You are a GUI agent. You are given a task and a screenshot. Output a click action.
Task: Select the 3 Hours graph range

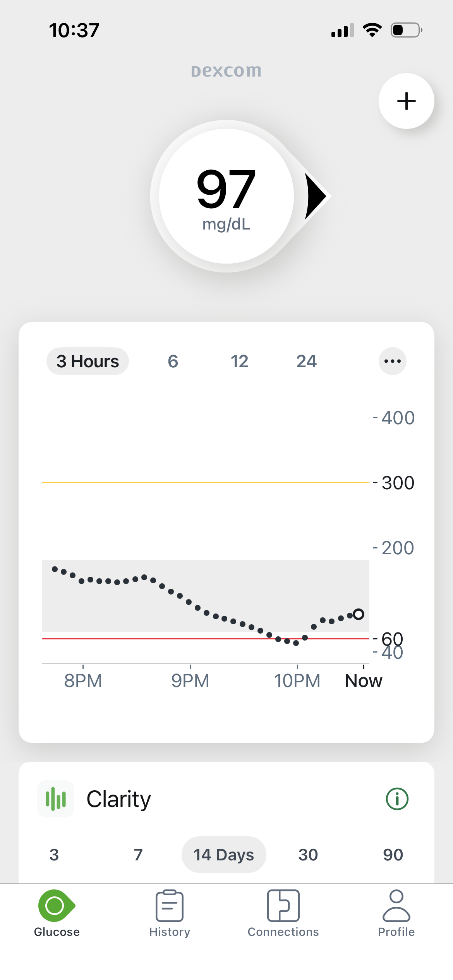pos(88,361)
